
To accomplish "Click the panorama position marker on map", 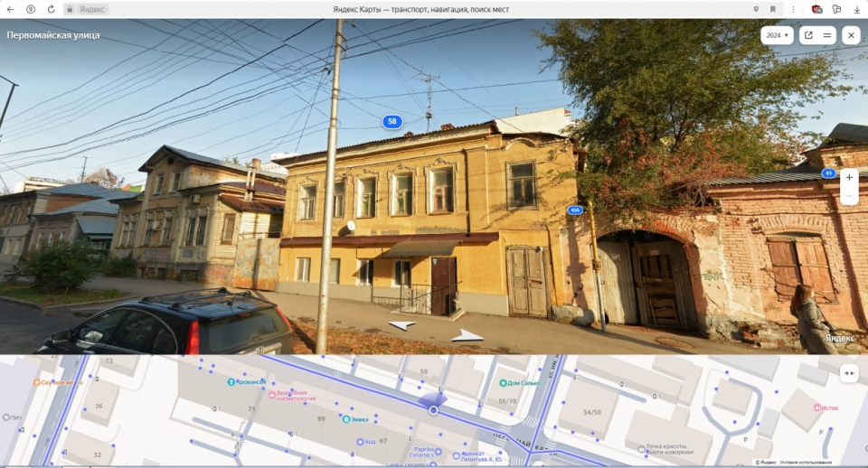I will (433, 410).
